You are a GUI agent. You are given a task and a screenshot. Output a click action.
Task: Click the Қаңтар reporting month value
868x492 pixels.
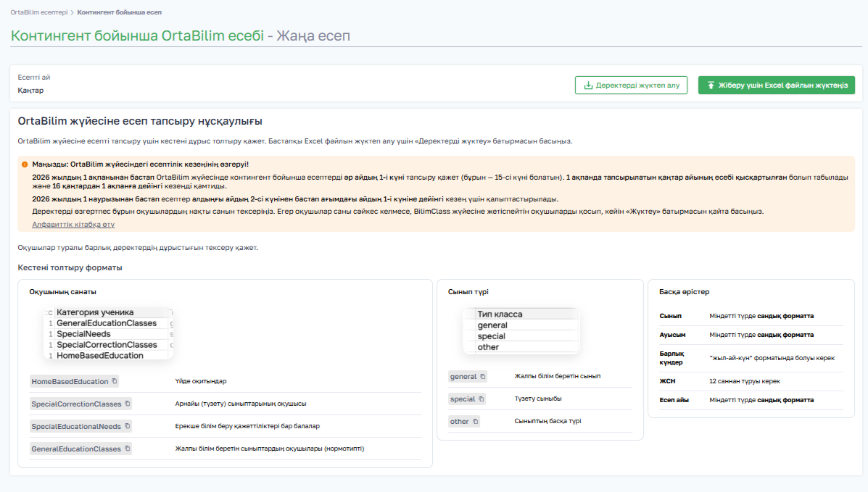tap(30, 90)
